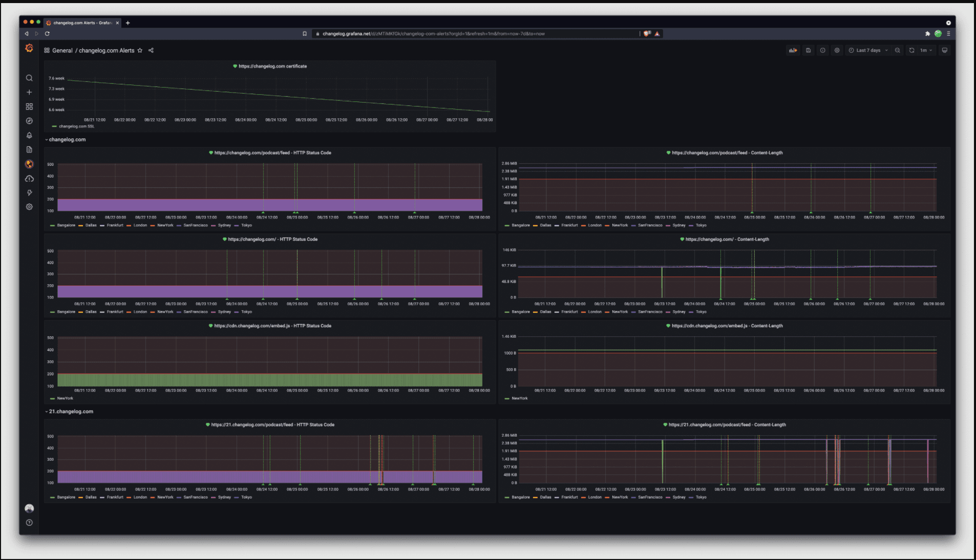Click Sydney color swatch in 21.changelog.com HTTP legend

pyautogui.click(x=214, y=497)
